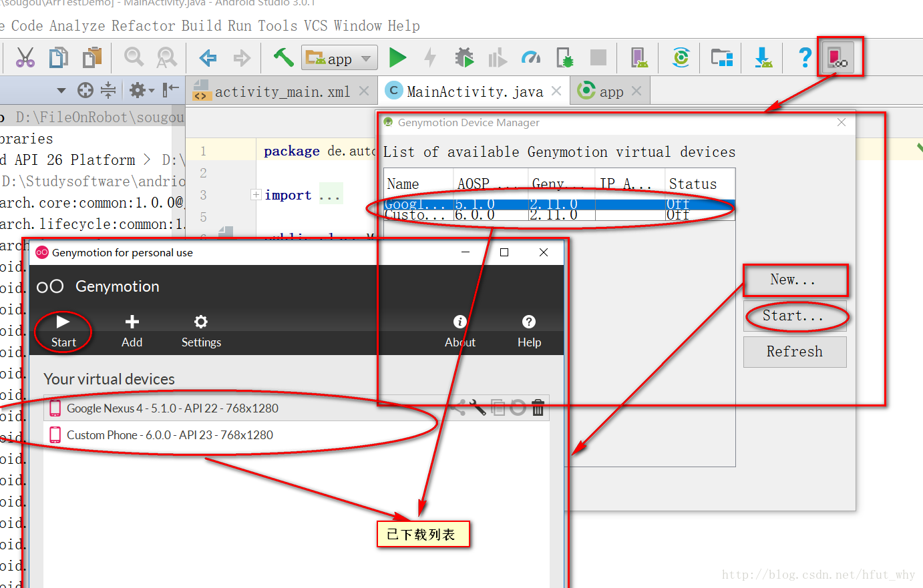Click the Profile app gauge icon
923x588 pixels.
pyautogui.click(x=531, y=57)
